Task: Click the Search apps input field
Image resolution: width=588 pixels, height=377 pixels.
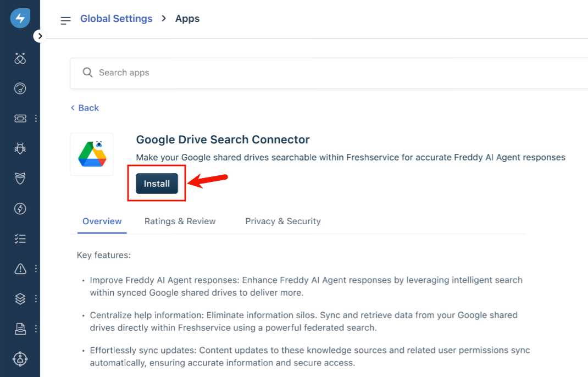Action: 329,73
